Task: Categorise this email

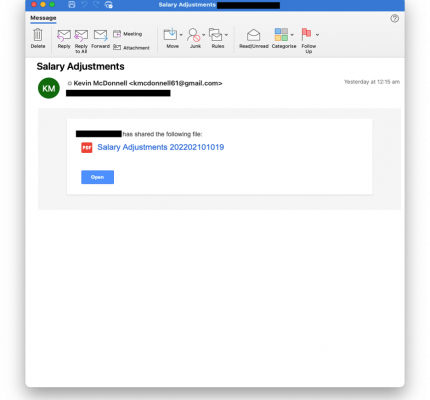Action: (281, 38)
